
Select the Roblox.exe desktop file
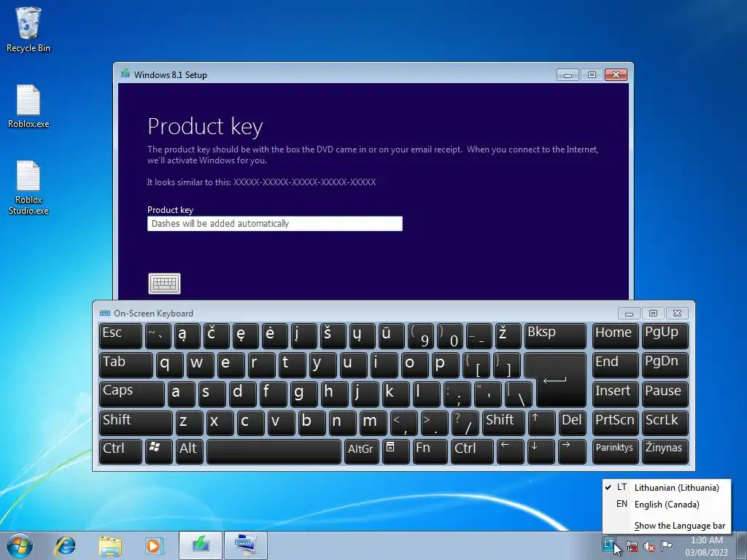[28, 106]
